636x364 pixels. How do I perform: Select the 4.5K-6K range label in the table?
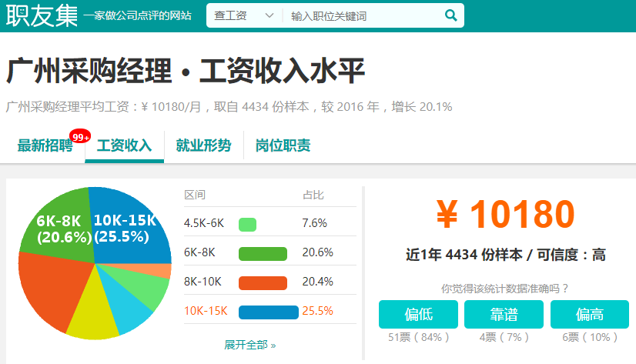click(x=203, y=223)
